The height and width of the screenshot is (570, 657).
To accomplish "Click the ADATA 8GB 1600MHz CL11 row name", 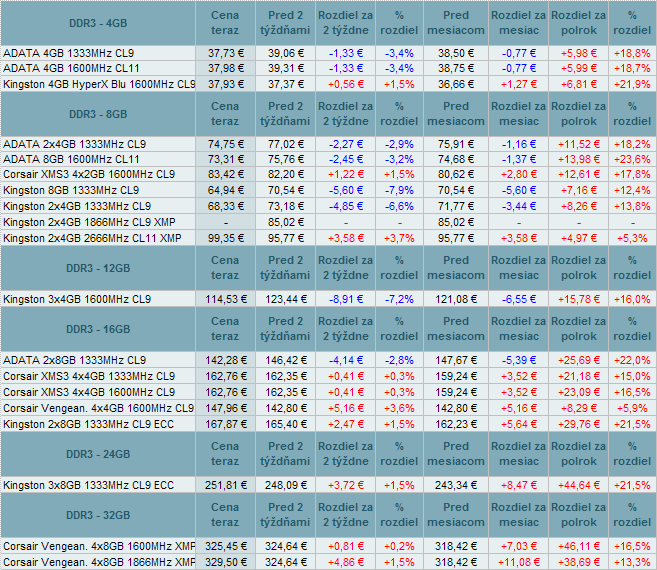I will click(71, 159).
